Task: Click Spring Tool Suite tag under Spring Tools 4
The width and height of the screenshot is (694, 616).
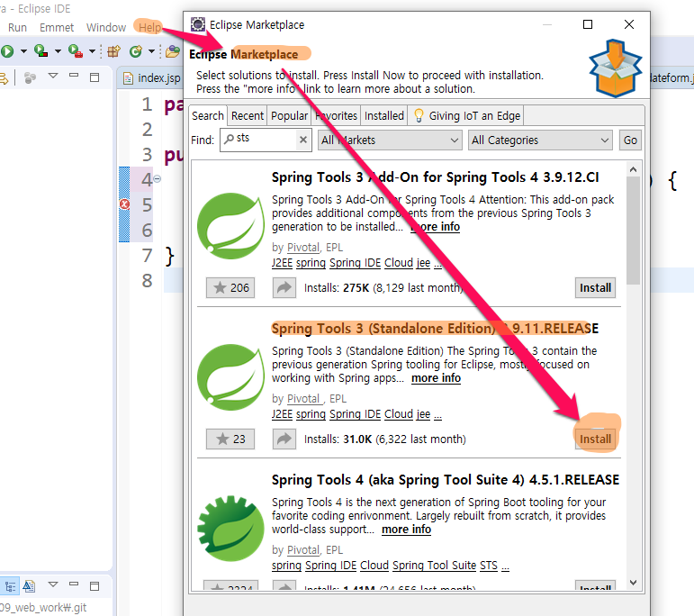Action: pyautogui.click(x=434, y=566)
